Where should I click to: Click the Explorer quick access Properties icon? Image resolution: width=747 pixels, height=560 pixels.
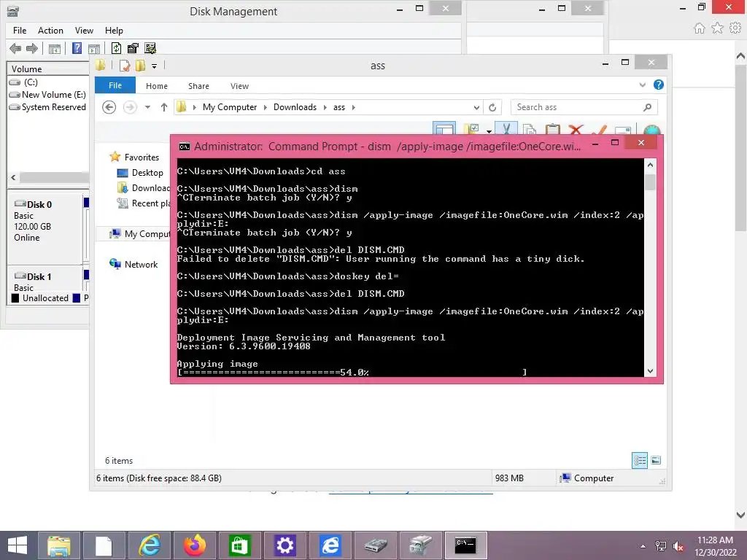click(124, 66)
